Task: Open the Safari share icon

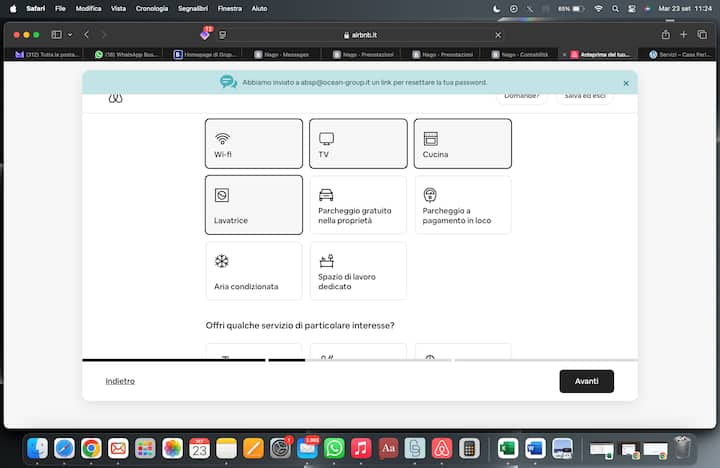Action: click(665, 34)
